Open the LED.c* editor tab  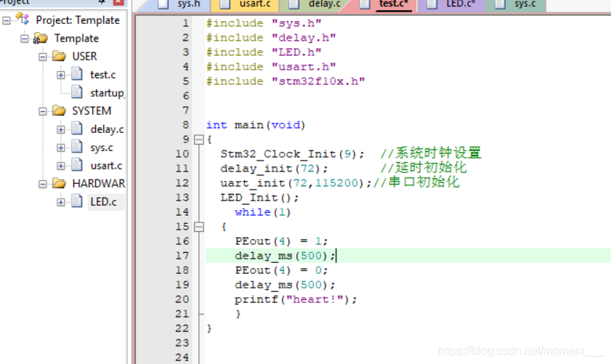[451, 4]
